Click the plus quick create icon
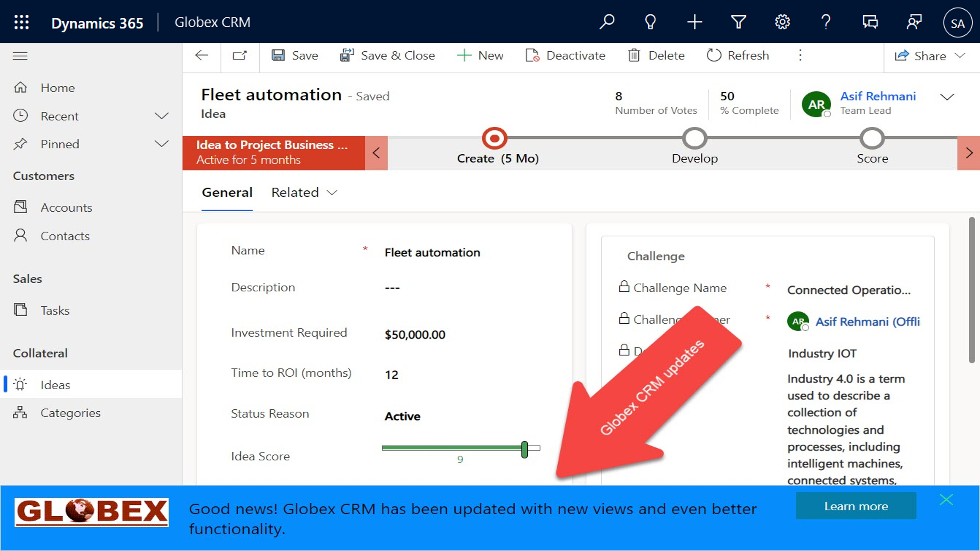This screenshot has height=551, width=980. point(694,22)
